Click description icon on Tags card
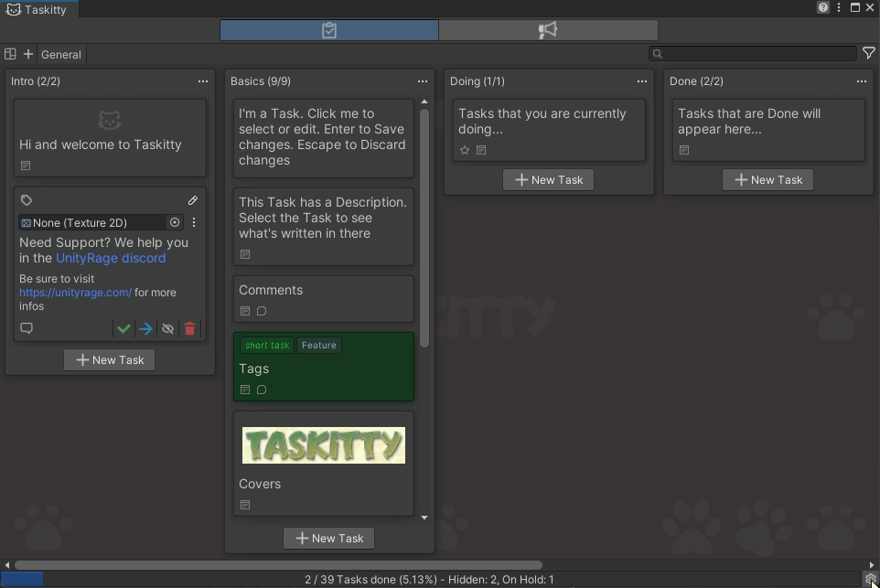 pyautogui.click(x=244, y=390)
